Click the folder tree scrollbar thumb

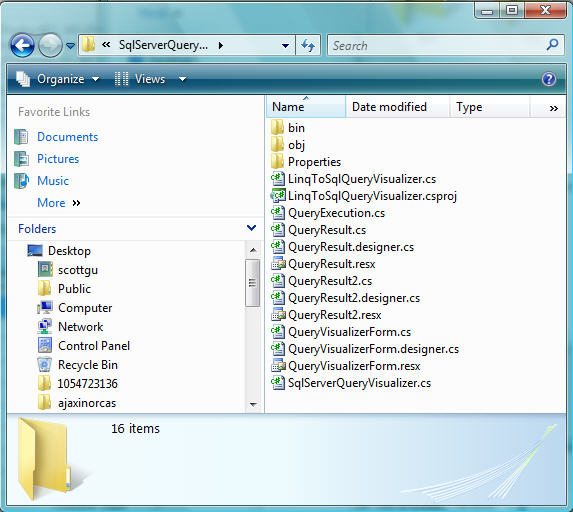[253, 282]
